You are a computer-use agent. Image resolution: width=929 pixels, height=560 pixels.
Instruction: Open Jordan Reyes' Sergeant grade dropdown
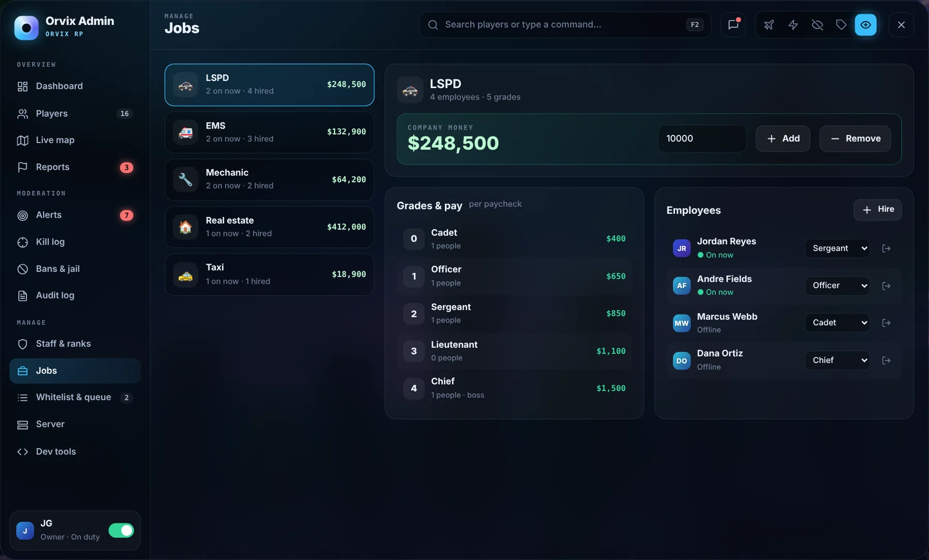pos(837,248)
